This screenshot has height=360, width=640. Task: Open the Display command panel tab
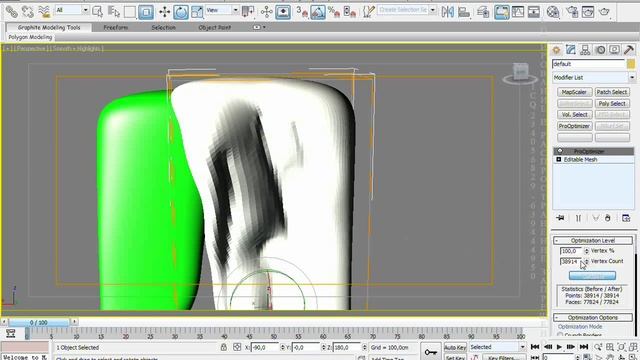pyautogui.click(x=614, y=50)
